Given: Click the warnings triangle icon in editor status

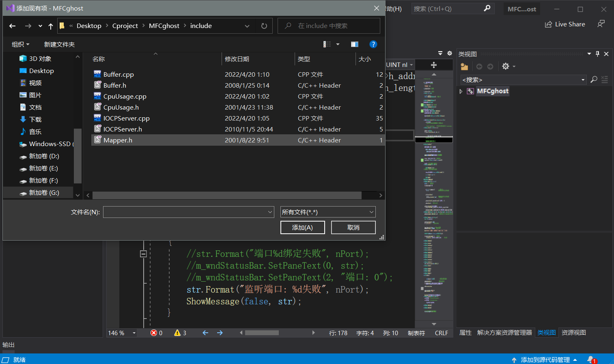Looking at the screenshot, I should point(177,333).
